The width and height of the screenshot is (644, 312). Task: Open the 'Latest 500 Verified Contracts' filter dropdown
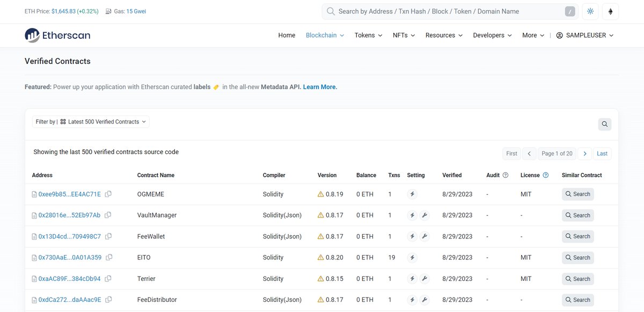point(102,121)
